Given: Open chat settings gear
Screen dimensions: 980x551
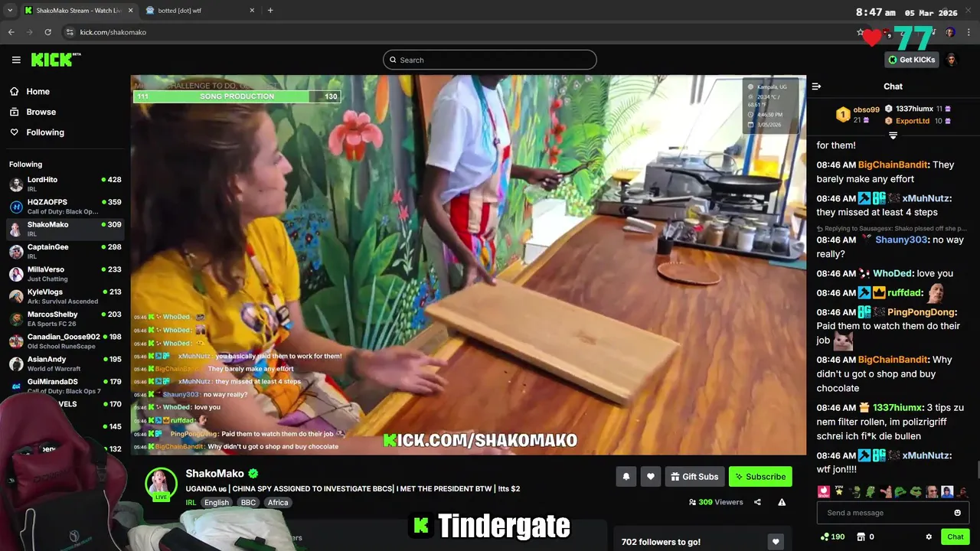Looking at the screenshot, I should [x=929, y=536].
